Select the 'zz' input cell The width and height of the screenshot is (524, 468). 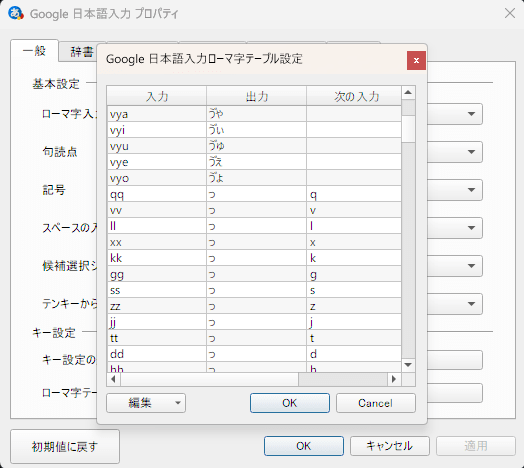[x=157, y=307]
